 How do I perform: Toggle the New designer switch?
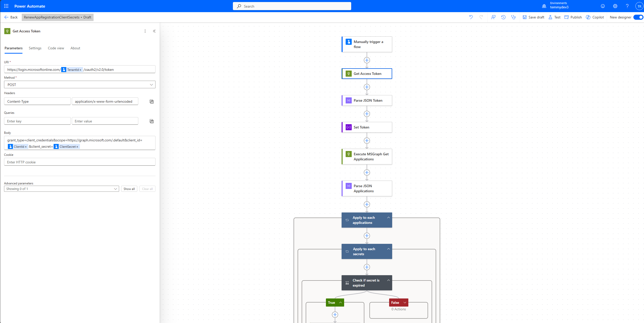(638, 17)
